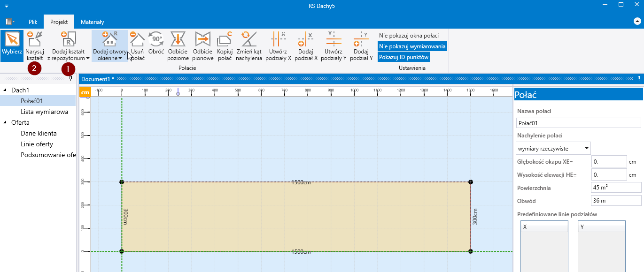The height and width of the screenshot is (272, 644).
Task: Click Kopiuj połać icon
Action: click(225, 46)
